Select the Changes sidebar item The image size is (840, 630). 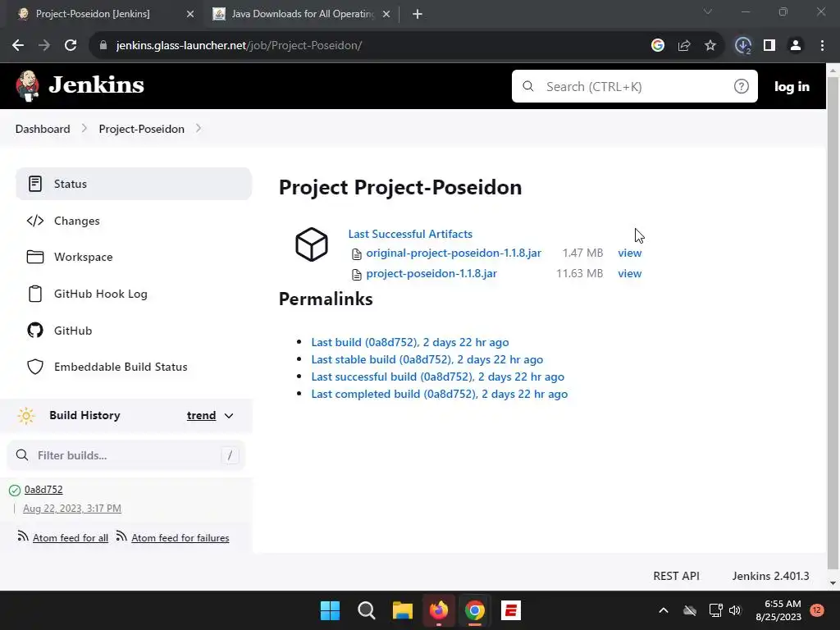point(134,221)
